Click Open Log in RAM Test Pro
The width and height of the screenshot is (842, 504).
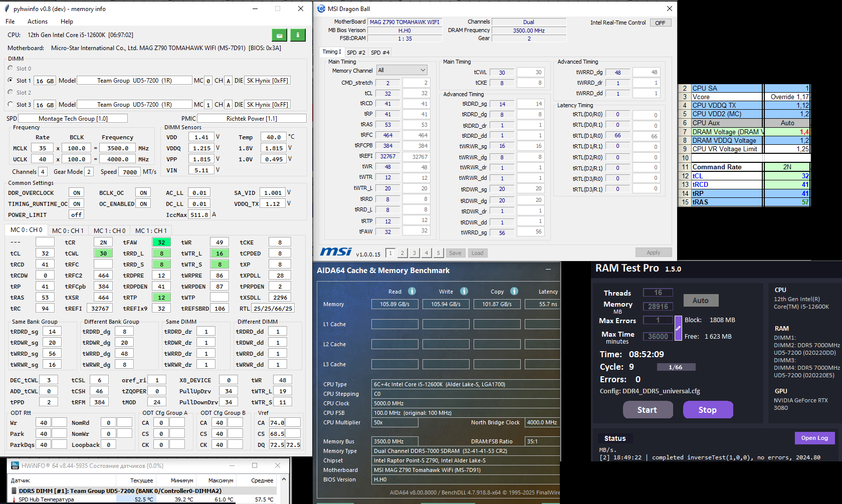point(814,438)
